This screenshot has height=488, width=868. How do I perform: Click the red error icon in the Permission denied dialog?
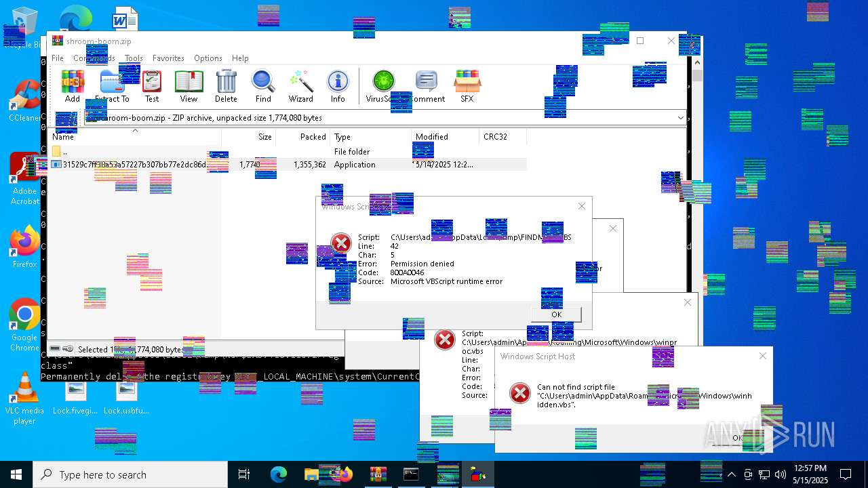tap(341, 243)
